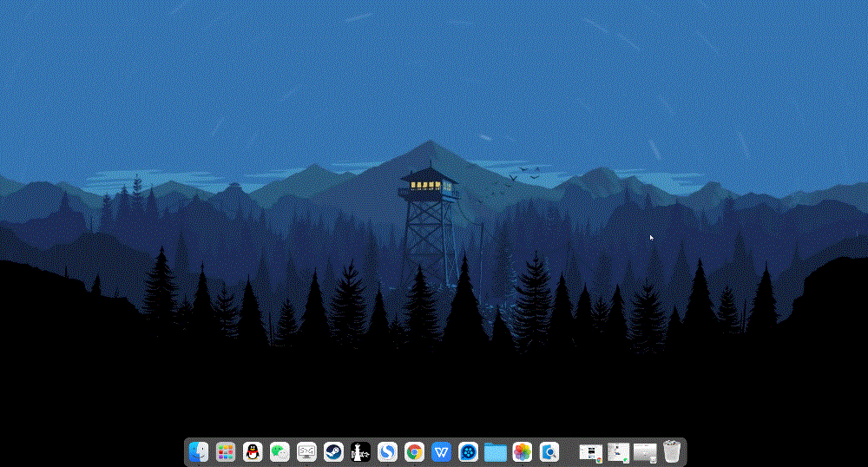Screen dimensions: 868x467
Task: Open Finder from the dock
Action: click(199, 452)
